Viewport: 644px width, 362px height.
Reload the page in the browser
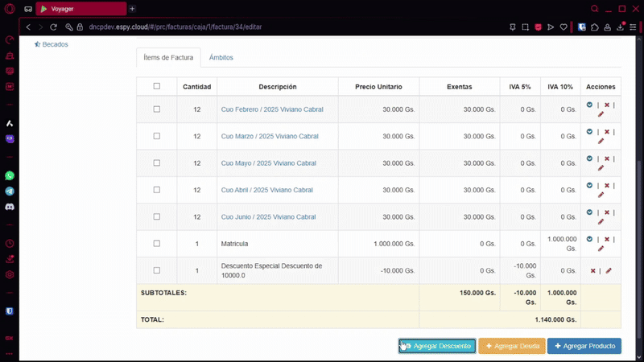tap(54, 27)
